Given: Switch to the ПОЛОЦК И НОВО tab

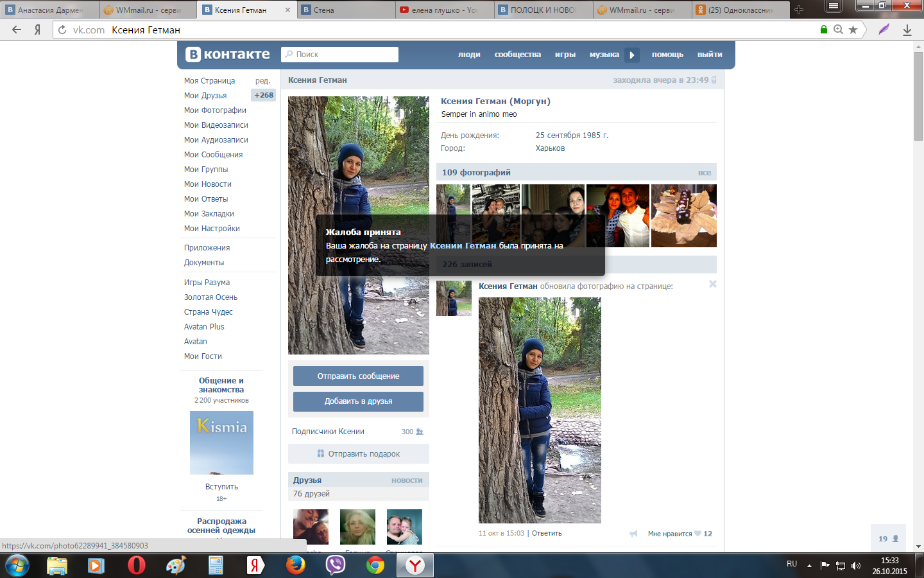Looking at the screenshot, I should [x=544, y=10].
